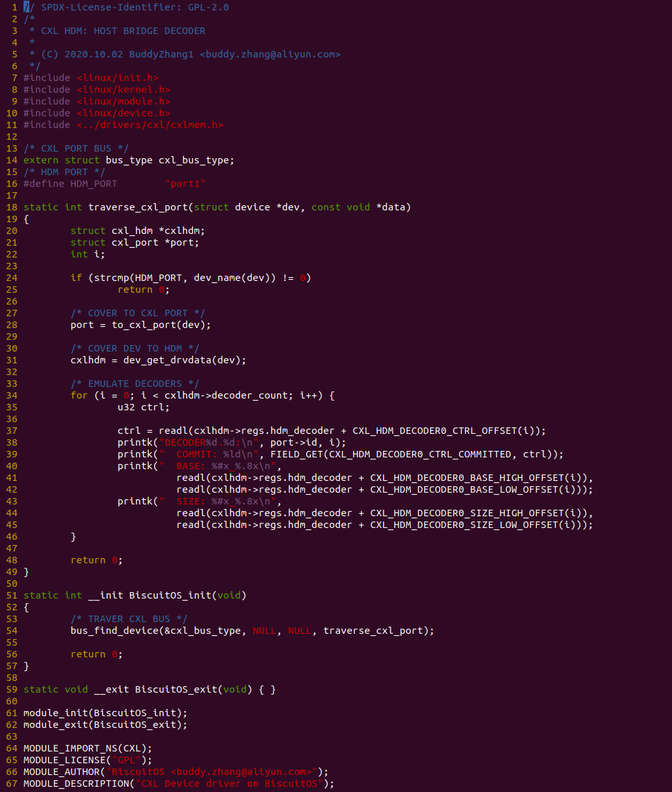Click the <../drivers/cxl/cxlmem.h> include path
The height and width of the screenshot is (792, 672).
150,125
